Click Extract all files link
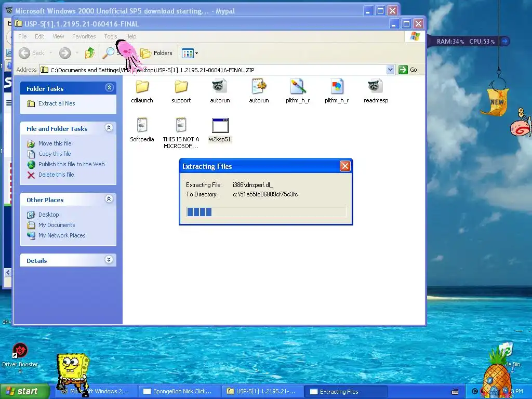Viewport: 532px width, 399px height. tap(57, 103)
